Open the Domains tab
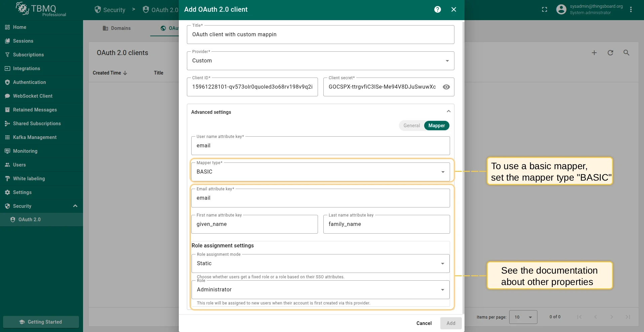The width and height of the screenshot is (644, 332). (117, 28)
